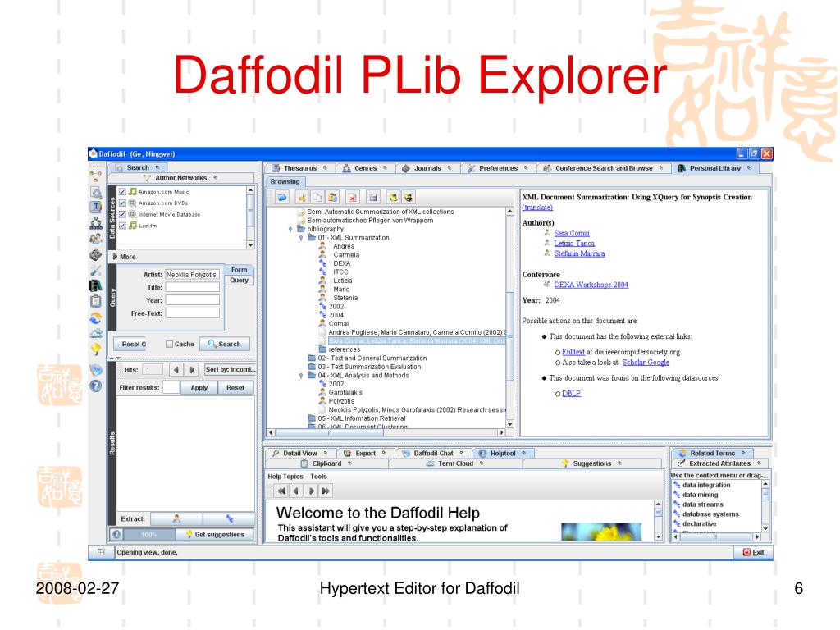840x630 pixels.
Task: Collapse the bibliography folder
Action: coord(290,230)
